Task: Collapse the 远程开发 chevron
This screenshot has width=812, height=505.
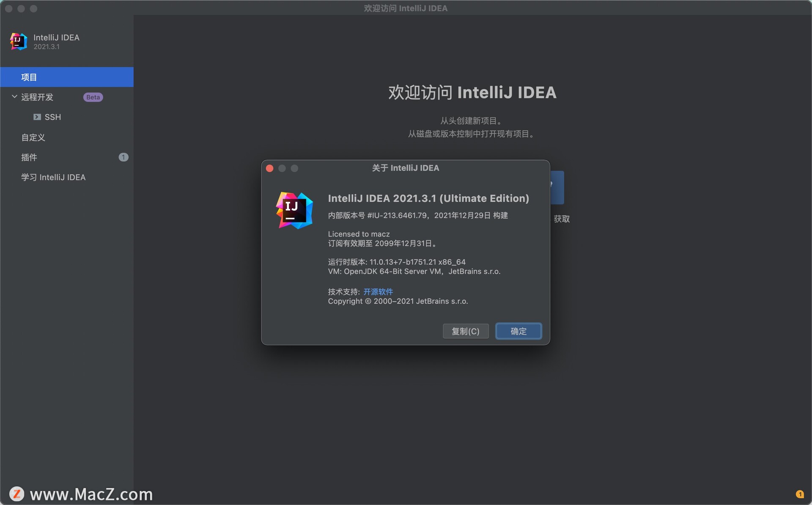Action: pos(14,97)
